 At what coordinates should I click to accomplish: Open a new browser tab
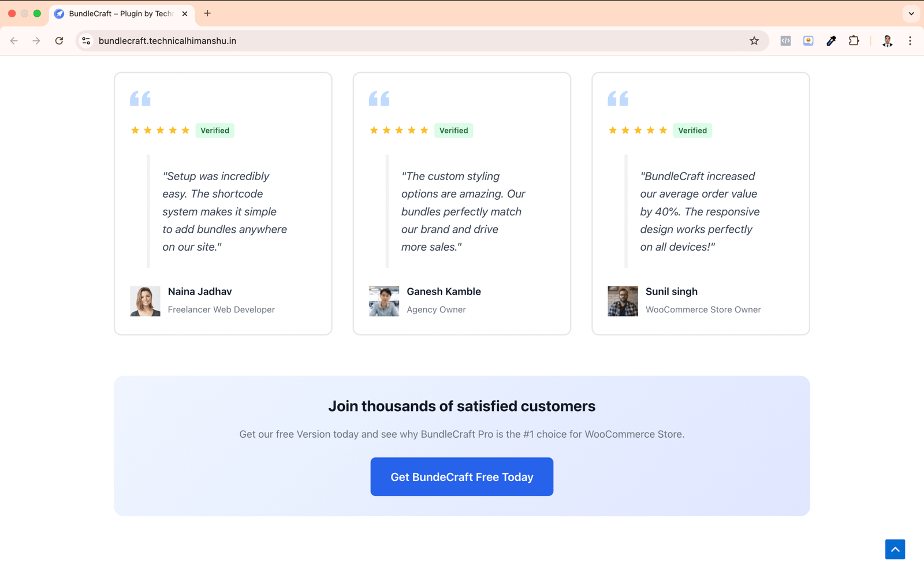tap(207, 13)
